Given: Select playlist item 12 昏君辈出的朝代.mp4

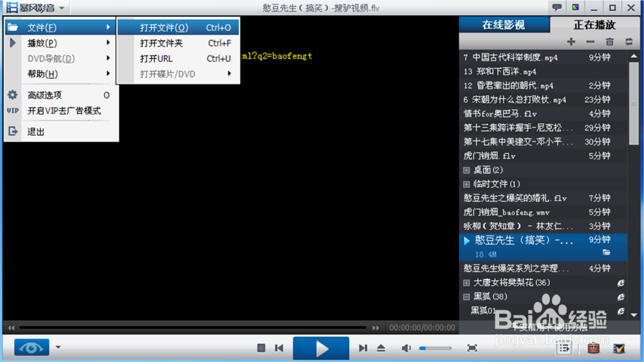Looking at the screenshot, I should [544, 86].
